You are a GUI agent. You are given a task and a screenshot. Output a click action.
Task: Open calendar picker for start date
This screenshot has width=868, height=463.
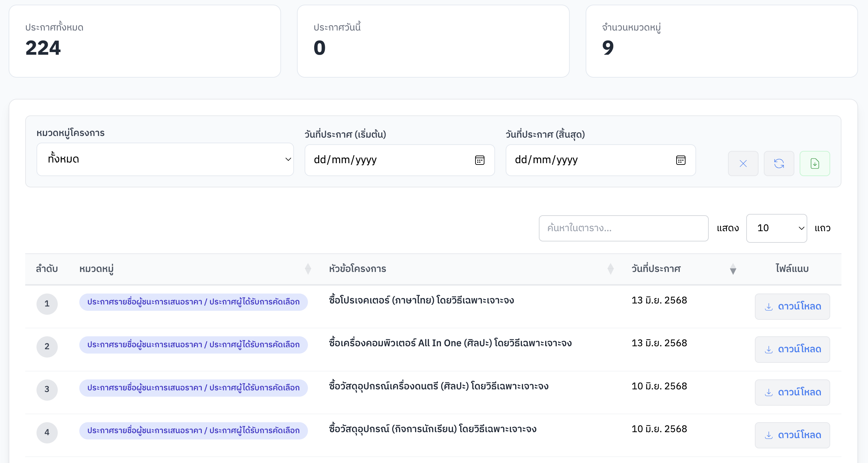(x=480, y=160)
